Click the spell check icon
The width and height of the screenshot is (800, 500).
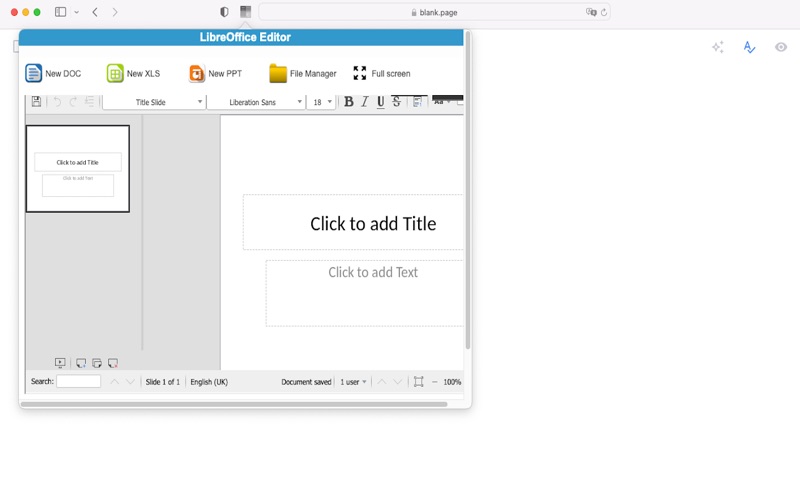pos(749,47)
